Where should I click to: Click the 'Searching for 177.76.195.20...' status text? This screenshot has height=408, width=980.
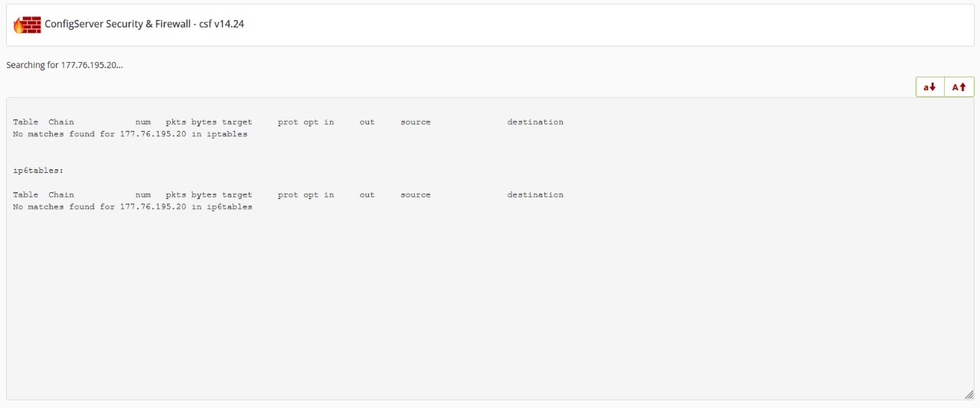[x=64, y=65]
